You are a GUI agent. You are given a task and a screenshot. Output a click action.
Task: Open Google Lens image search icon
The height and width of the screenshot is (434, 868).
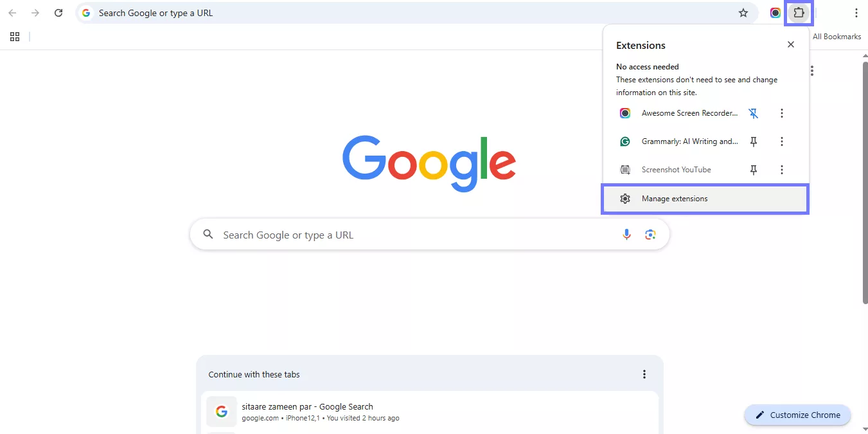[650, 234]
